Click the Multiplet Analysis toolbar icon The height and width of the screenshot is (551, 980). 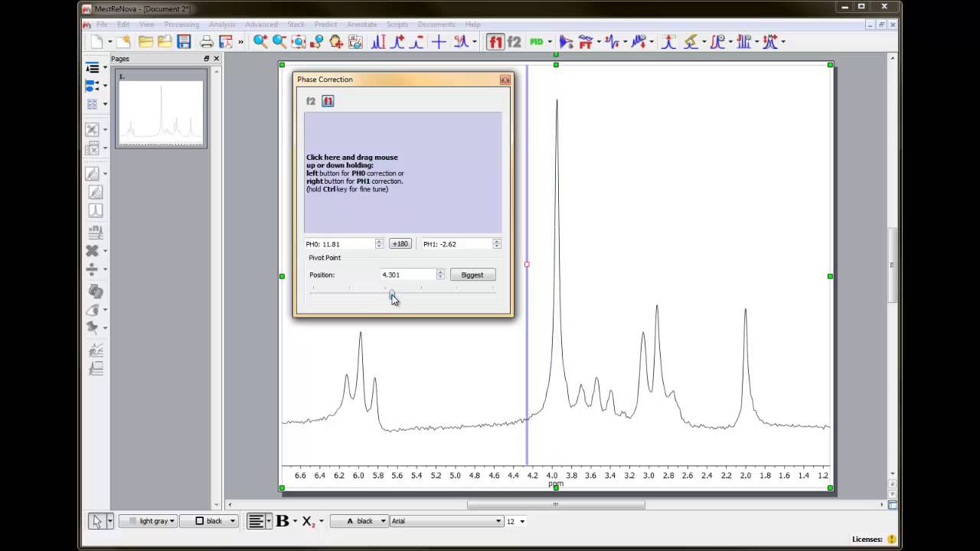click(743, 41)
